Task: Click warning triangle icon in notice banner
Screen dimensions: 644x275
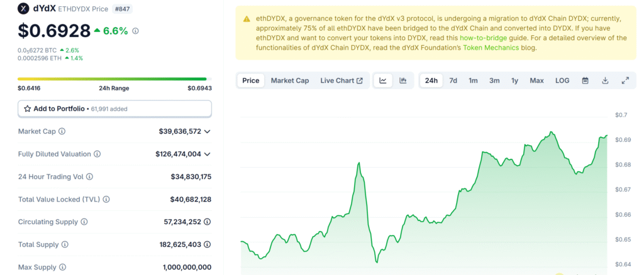Action: click(x=247, y=19)
